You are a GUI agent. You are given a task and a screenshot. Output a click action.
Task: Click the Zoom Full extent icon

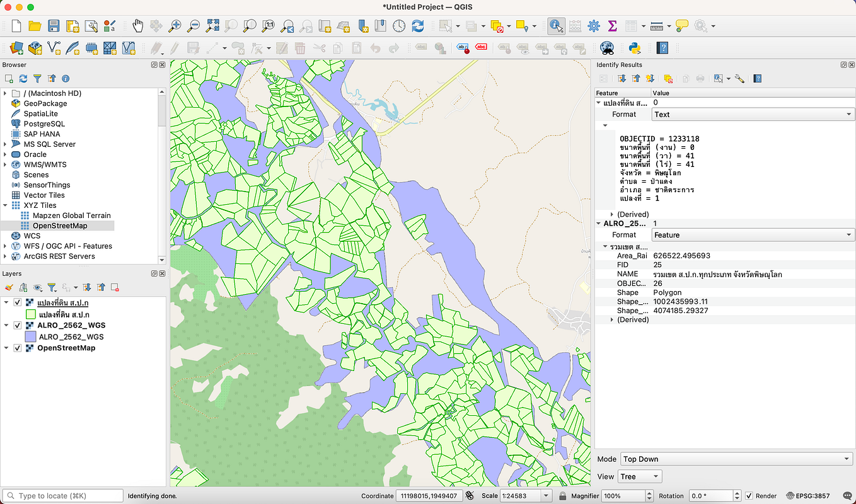click(x=213, y=26)
